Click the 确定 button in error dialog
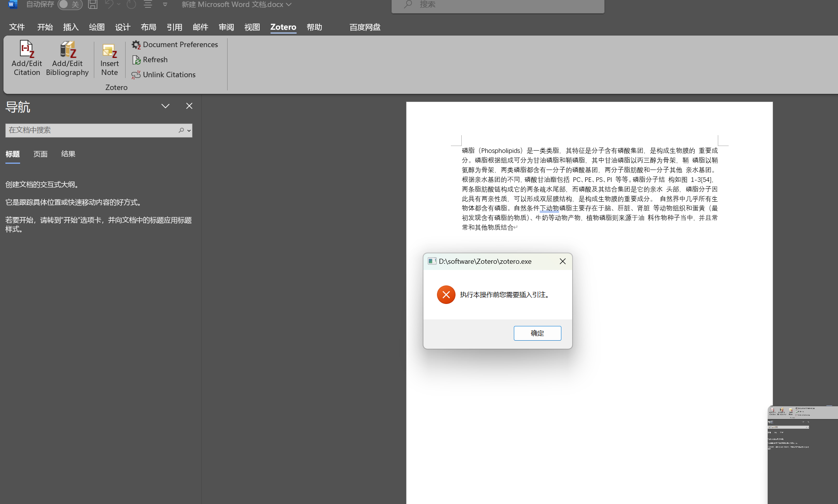 537,333
